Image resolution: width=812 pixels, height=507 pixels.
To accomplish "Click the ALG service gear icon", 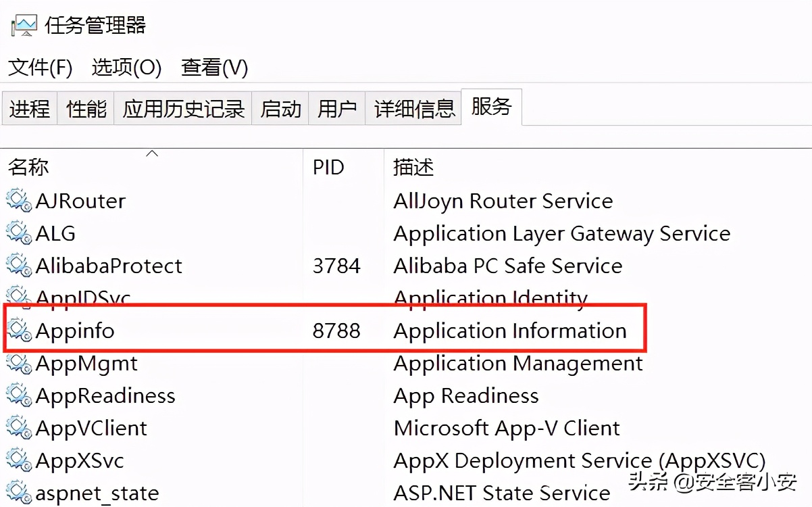I will coord(17,233).
